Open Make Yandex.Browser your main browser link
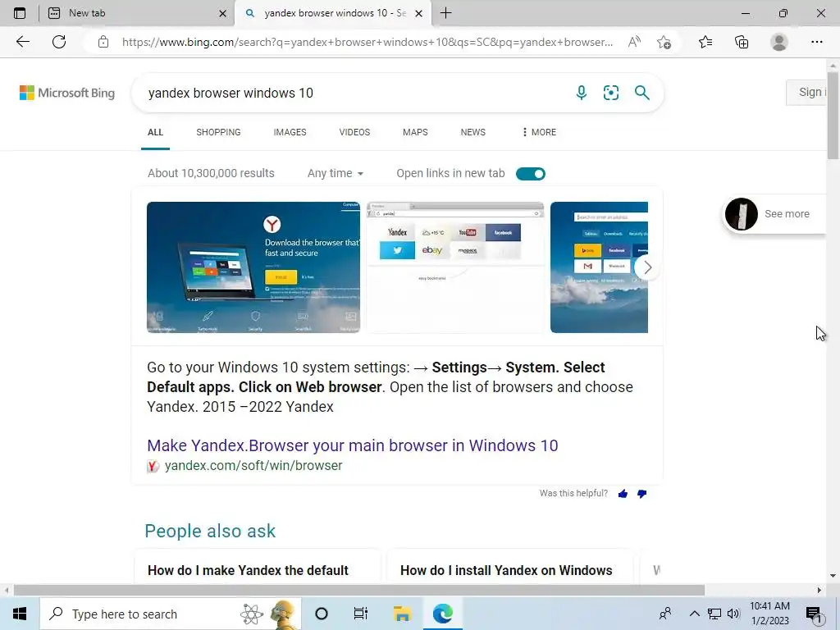 coord(353,445)
